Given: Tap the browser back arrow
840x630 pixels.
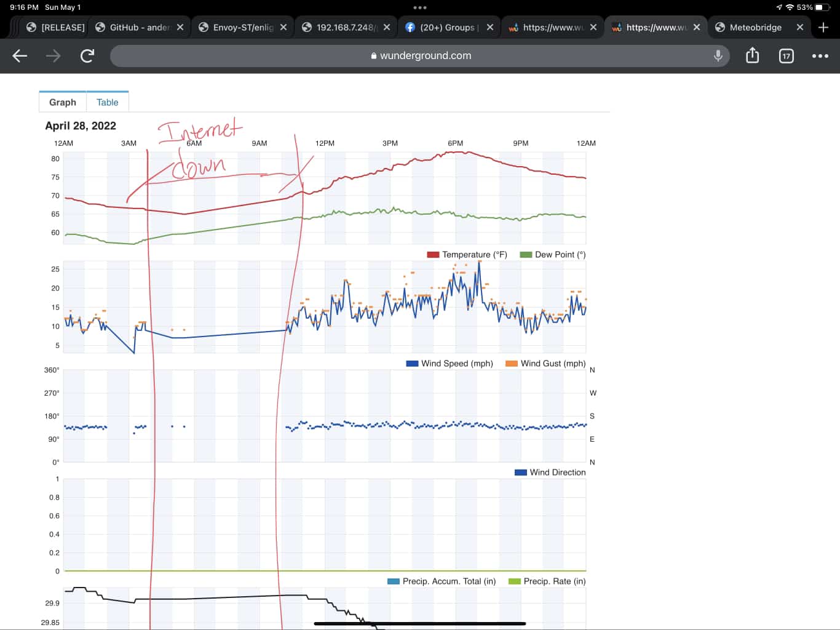Looking at the screenshot, I should tap(20, 56).
